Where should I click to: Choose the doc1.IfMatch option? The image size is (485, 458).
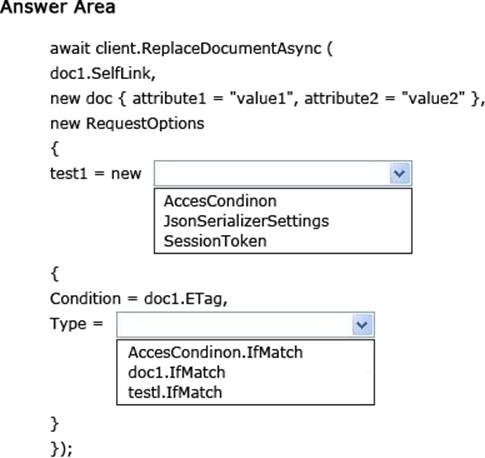177,372
